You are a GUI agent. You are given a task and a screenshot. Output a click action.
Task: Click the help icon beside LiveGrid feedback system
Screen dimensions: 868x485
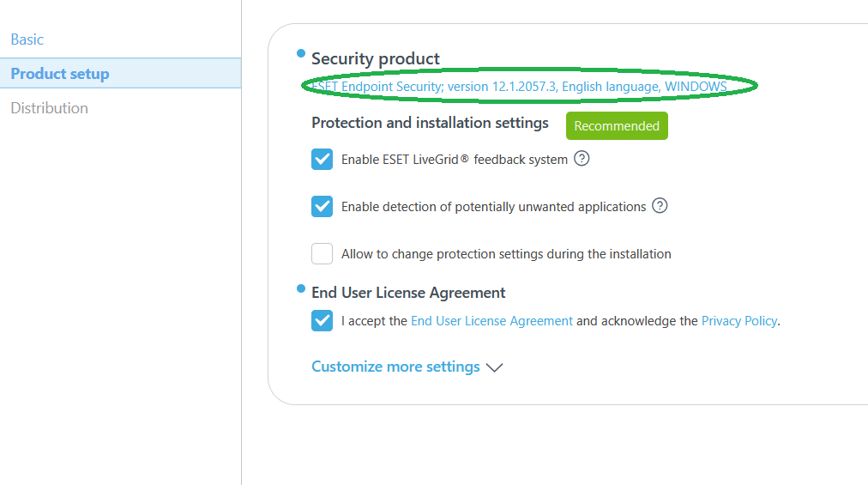582,159
